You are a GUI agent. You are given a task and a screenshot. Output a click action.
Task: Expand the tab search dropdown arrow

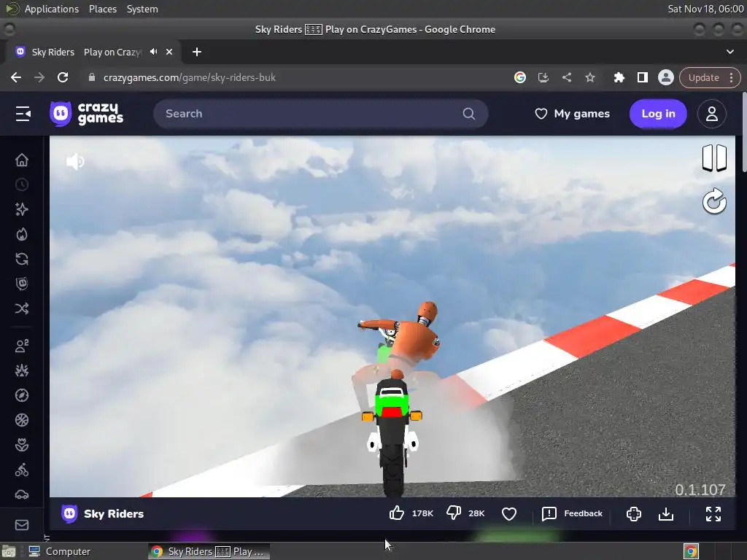[x=729, y=52]
